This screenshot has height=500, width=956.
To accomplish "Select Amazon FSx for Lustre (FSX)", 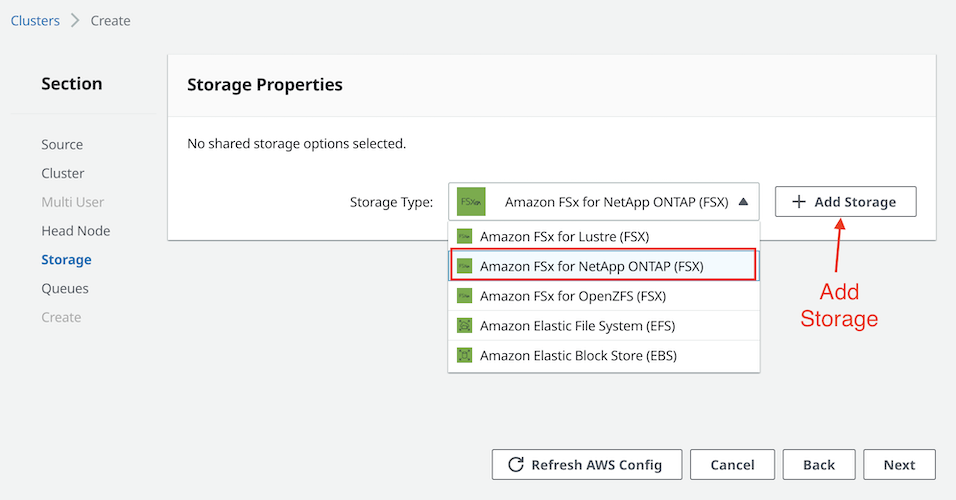I will pos(604,237).
